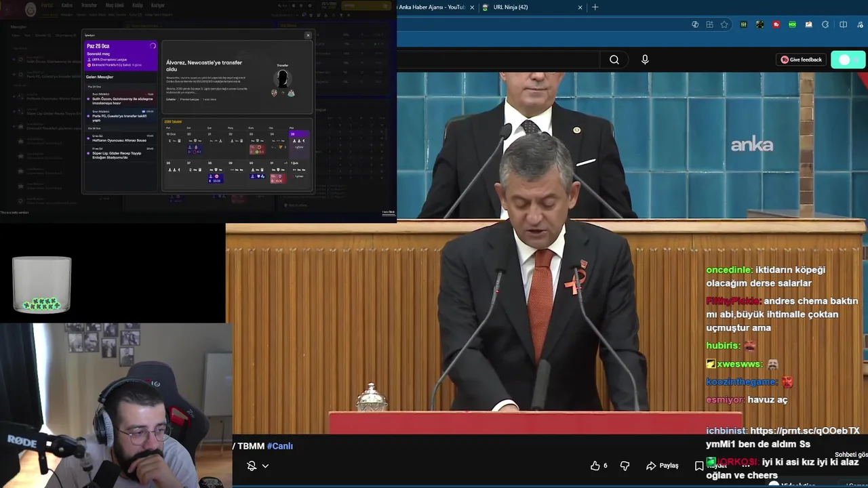Click the Paz 25 Oca next match card
This screenshot has height=488, width=868.
[x=121, y=56]
